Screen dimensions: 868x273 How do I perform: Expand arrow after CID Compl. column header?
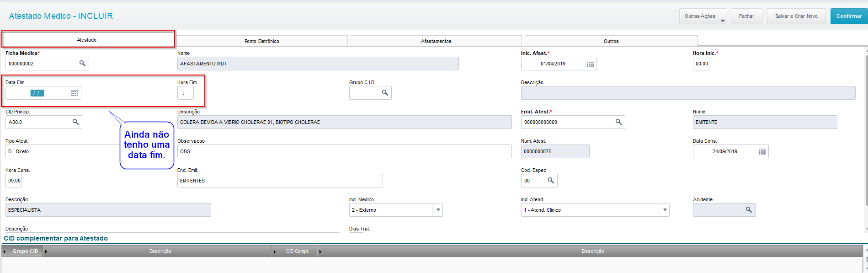320,252
